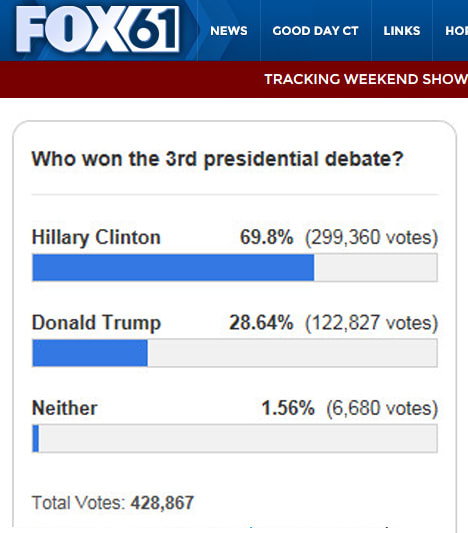Select the Neither poll option
468x533 pixels.
coord(65,408)
